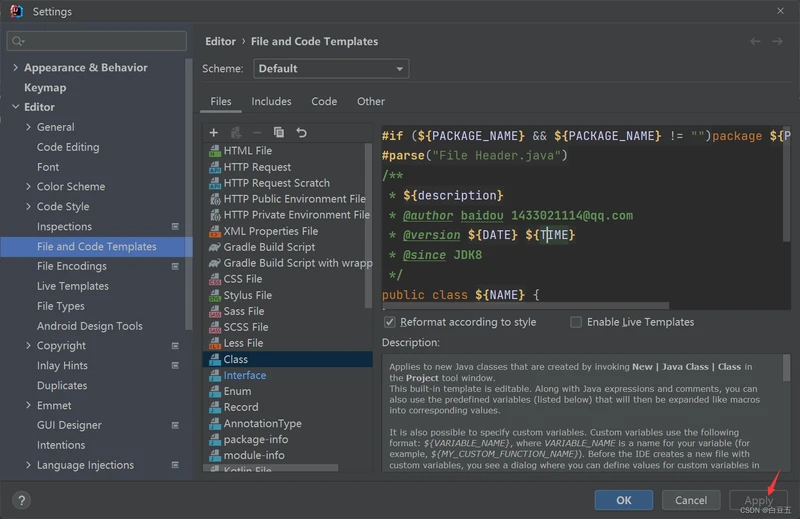This screenshot has width=800, height=519.
Task: Click the reset to default icon
Action: click(301, 132)
